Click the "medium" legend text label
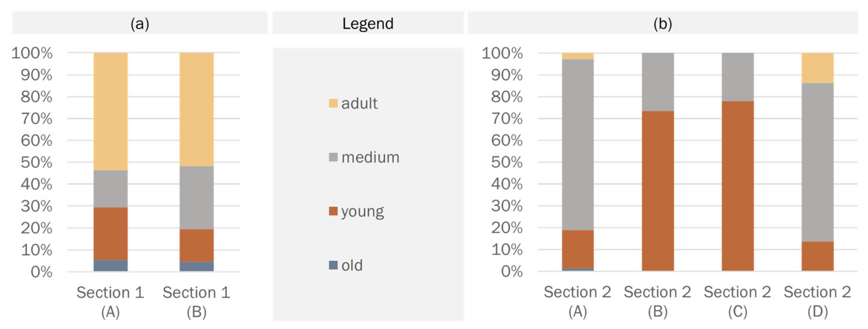This screenshot has height=329, width=868. (x=370, y=157)
